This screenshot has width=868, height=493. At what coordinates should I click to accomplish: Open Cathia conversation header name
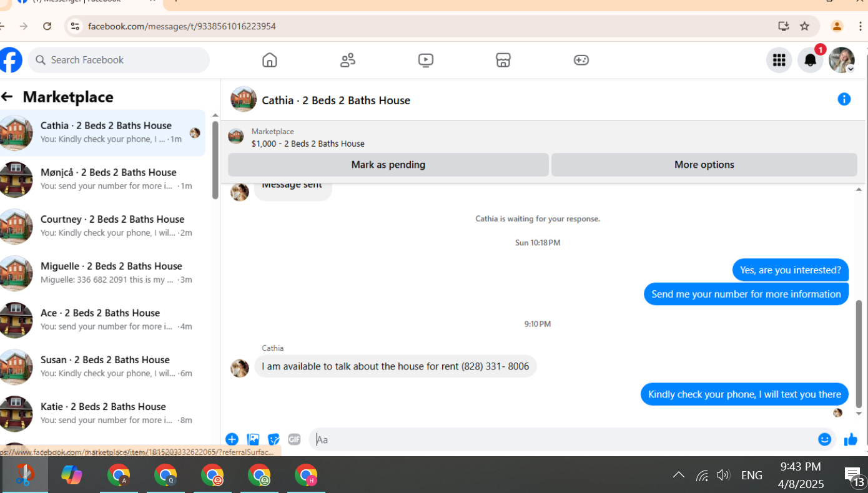click(336, 100)
